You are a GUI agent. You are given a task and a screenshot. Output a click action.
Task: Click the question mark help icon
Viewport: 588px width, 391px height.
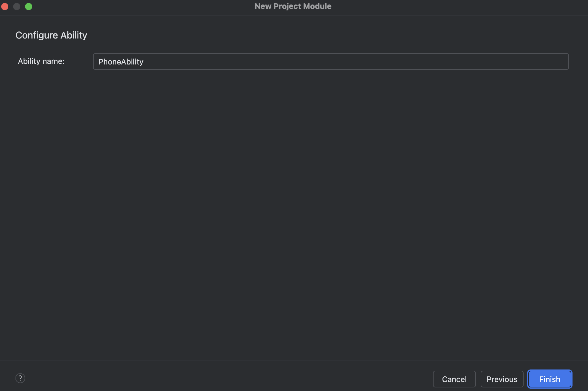(x=20, y=378)
